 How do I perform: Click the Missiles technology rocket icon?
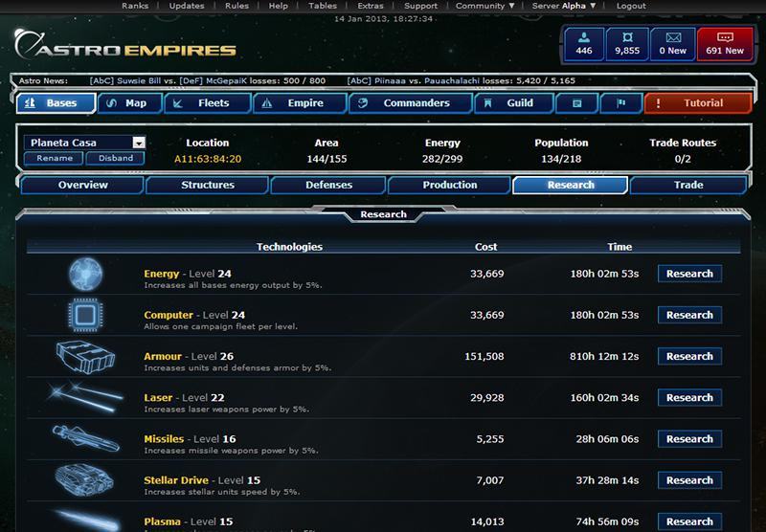85,438
